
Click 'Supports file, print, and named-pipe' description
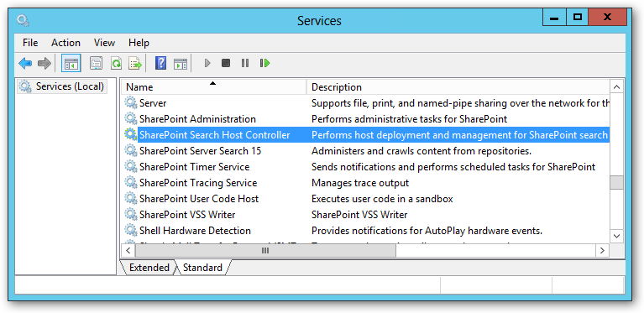[460, 103]
